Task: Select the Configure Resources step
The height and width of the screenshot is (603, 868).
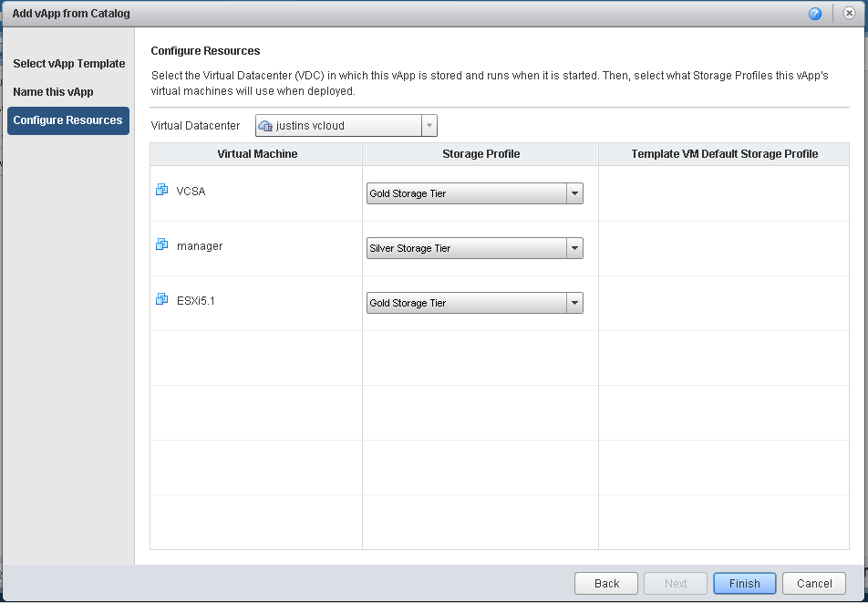Action: click(68, 120)
